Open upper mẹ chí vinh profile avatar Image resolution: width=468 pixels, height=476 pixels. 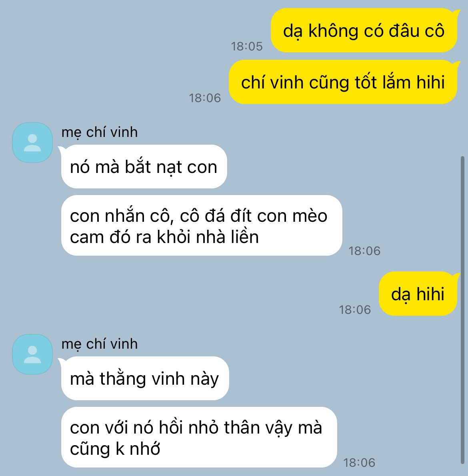coord(32,143)
